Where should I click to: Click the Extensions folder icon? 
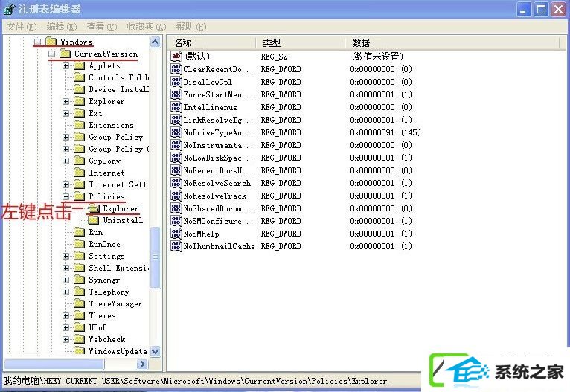(x=79, y=126)
